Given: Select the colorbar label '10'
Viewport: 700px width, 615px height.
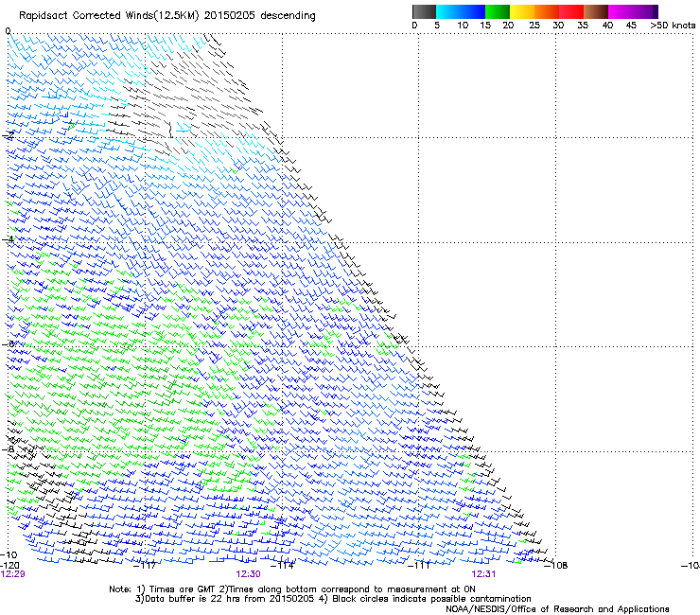Looking at the screenshot, I should point(463,26).
